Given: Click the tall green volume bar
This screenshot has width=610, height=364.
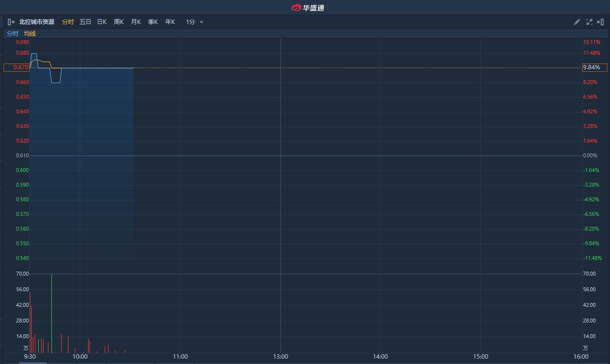Looking at the screenshot, I should click(51, 313).
